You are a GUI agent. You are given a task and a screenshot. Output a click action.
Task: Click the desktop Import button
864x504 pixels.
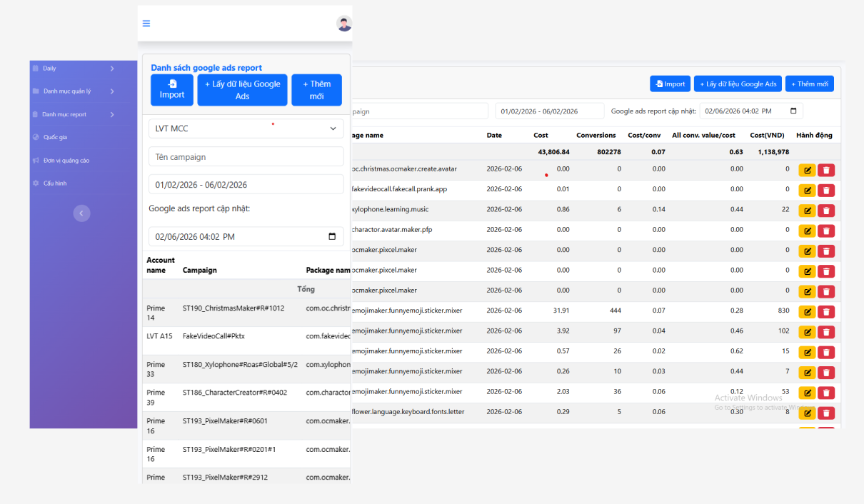tap(670, 84)
